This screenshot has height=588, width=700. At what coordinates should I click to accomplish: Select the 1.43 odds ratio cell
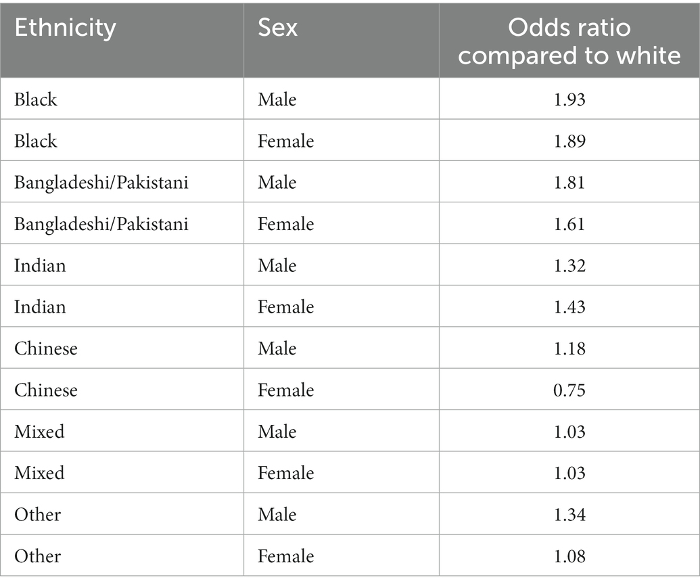569,307
